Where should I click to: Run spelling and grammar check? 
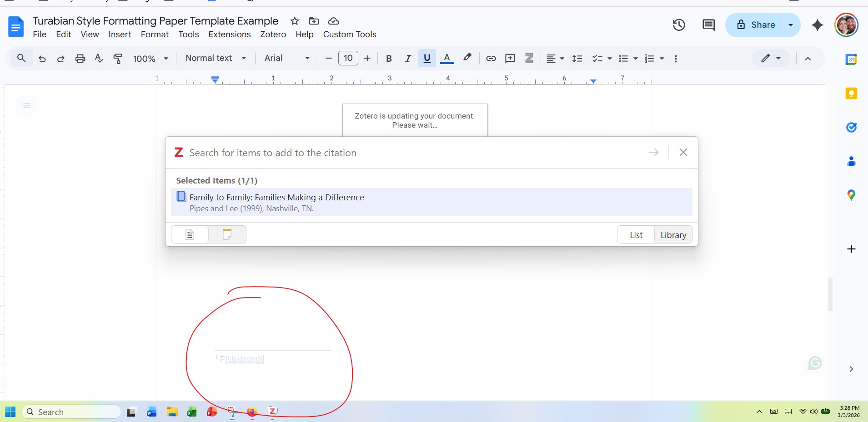coord(99,58)
